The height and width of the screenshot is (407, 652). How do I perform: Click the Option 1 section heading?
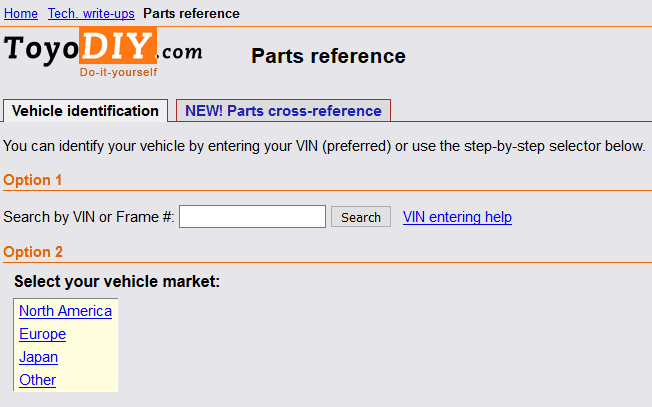pos(33,180)
